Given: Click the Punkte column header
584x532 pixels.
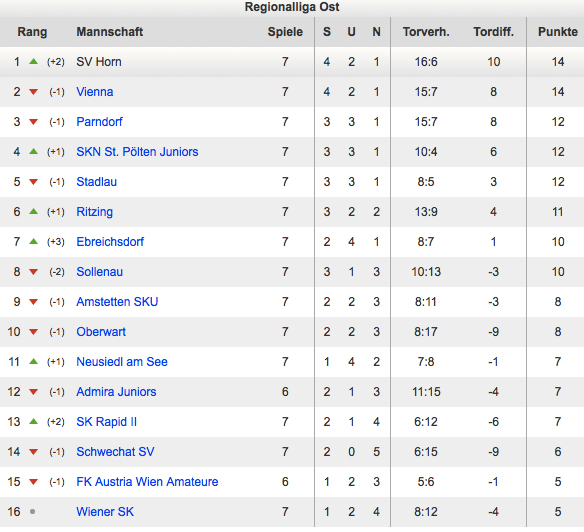Looking at the screenshot, I should tap(558, 32).
